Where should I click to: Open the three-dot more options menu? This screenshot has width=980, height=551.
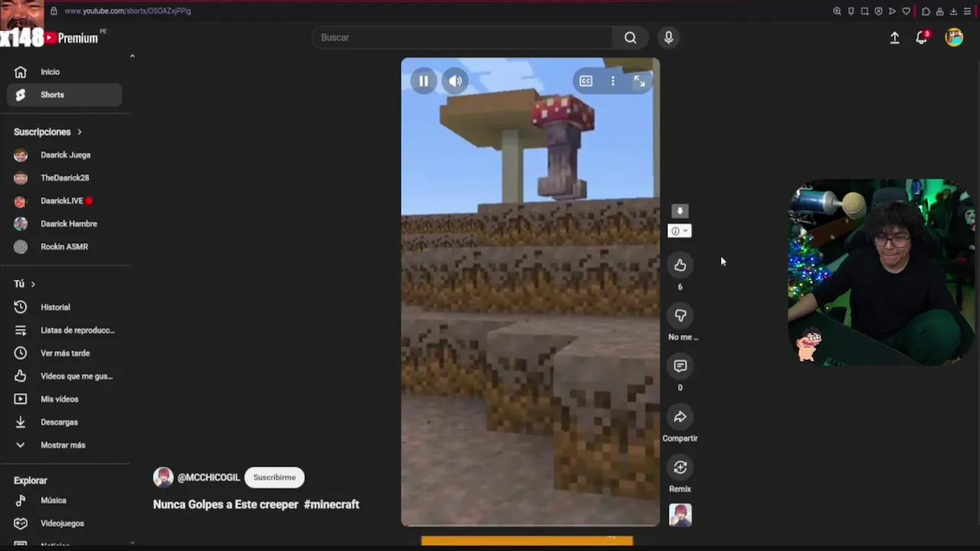click(612, 81)
